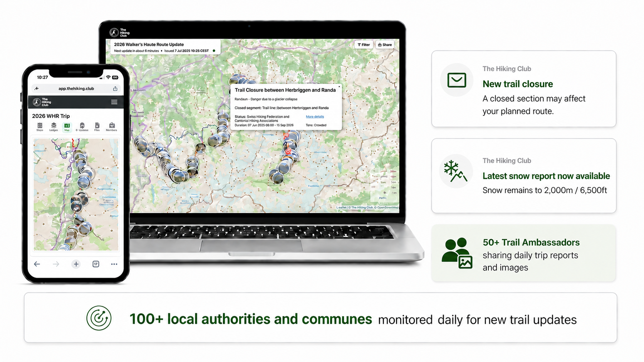Tap the plus icon left of phone URL
This screenshot has width=644, height=362.
(37, 88)
